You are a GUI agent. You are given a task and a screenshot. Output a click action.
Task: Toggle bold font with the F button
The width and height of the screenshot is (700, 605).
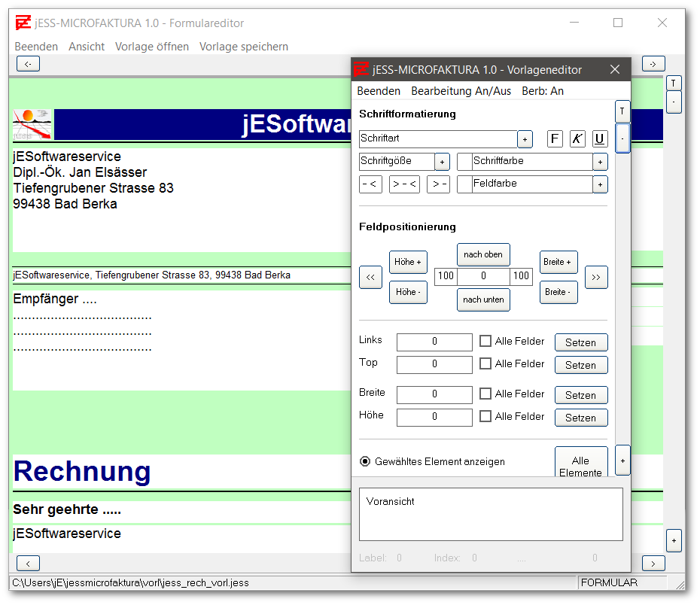click(555, 138)
